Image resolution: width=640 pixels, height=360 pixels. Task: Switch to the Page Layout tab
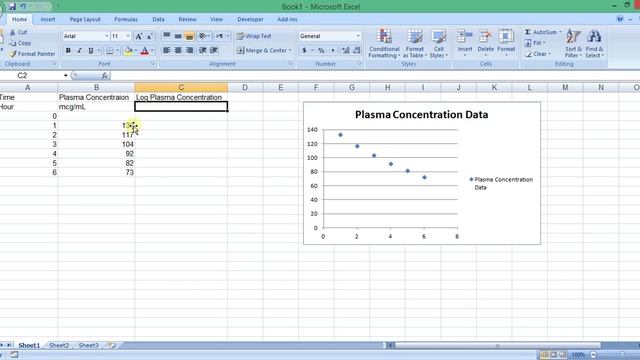click(x=85, y=19)
